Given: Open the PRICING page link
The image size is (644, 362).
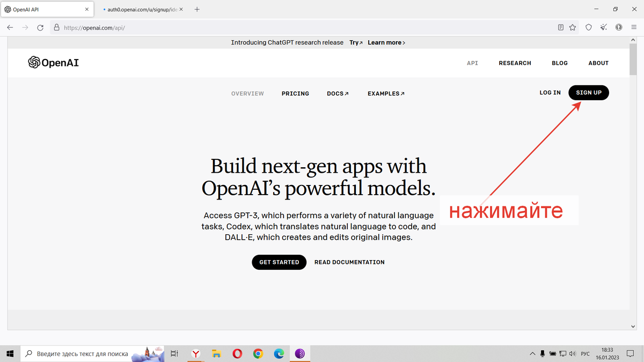Looking at the screenshot, I should pos(295,93).
